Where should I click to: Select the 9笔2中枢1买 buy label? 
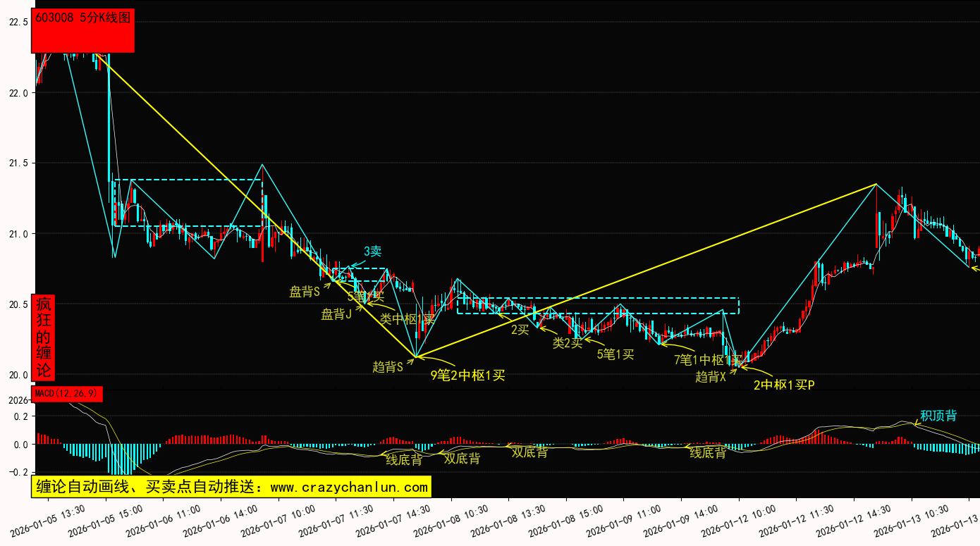[468, 376]
